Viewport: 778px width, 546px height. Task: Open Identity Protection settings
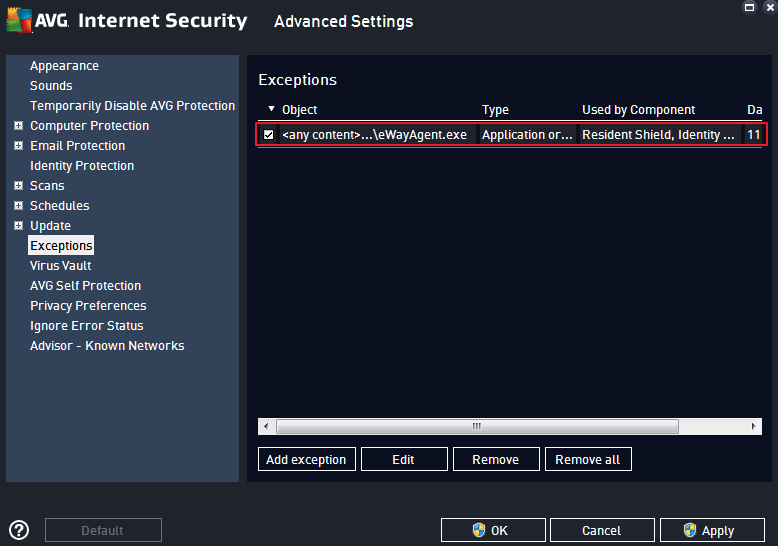tap(82, 166)
